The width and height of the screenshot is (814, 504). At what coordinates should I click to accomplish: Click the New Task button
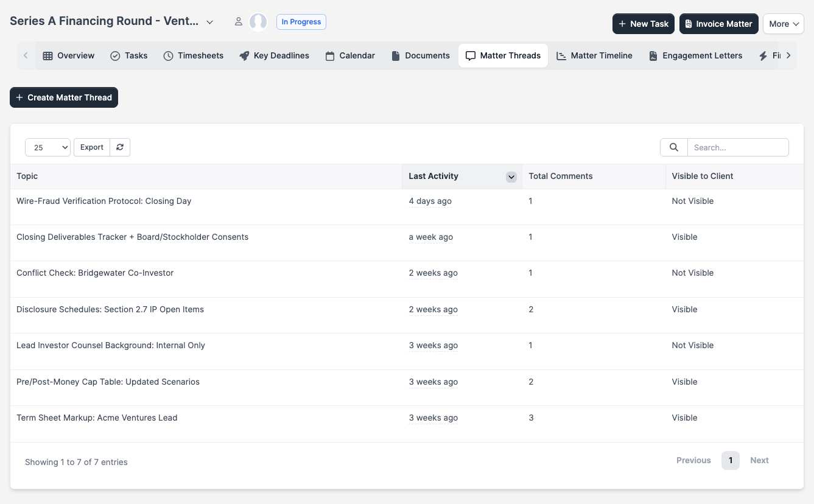pyautogui.click(x=644, y=24)
